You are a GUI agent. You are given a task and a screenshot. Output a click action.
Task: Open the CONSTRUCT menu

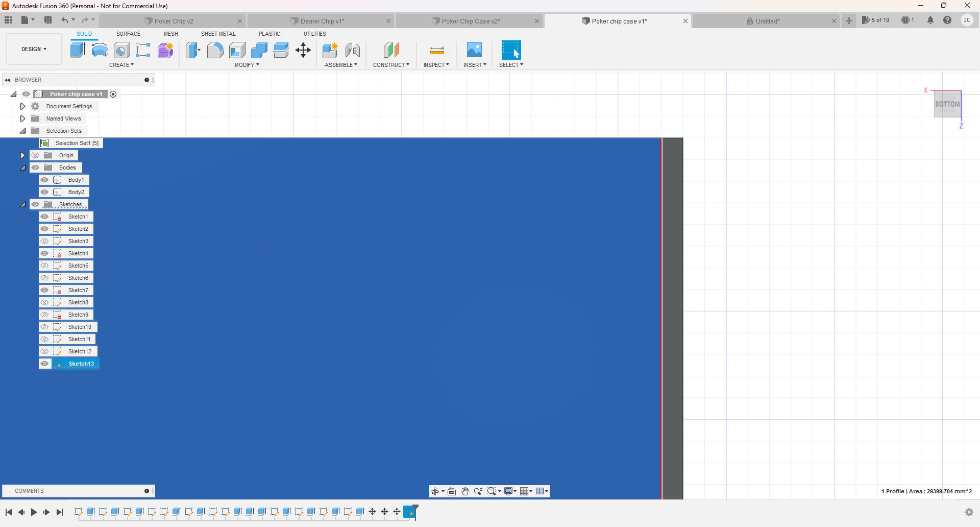(391, 65)
